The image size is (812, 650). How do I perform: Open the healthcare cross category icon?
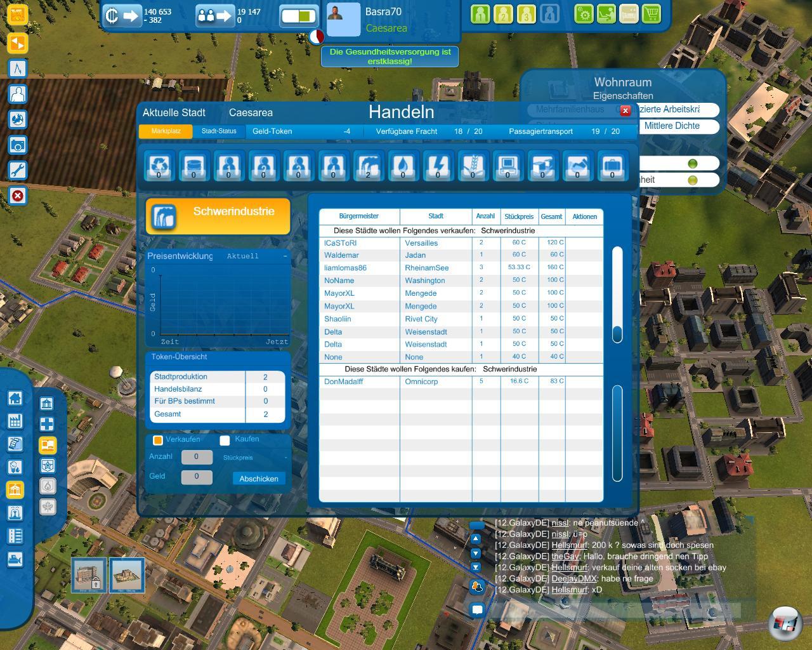coord(47,424)
